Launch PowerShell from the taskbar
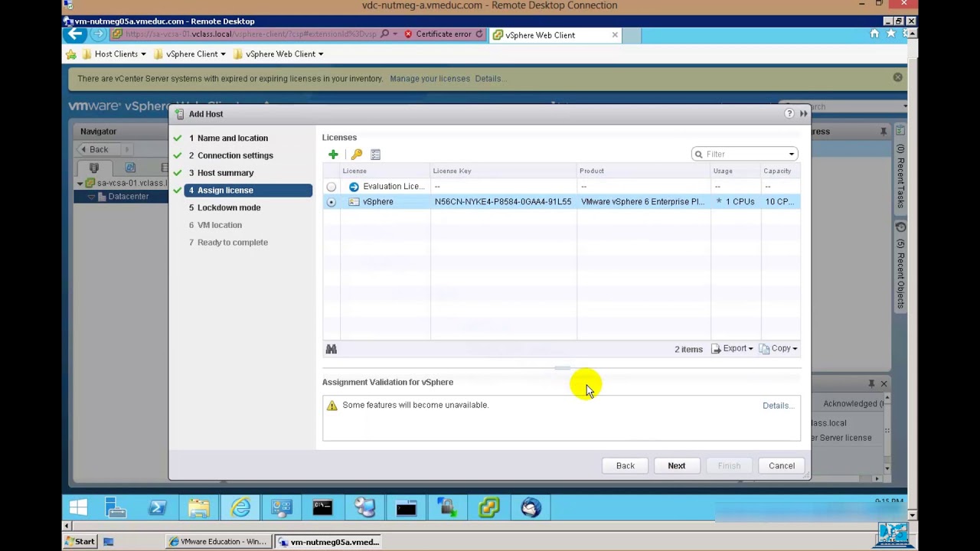The width and height of the screenshot is (980, 551). tap(158, 507)
